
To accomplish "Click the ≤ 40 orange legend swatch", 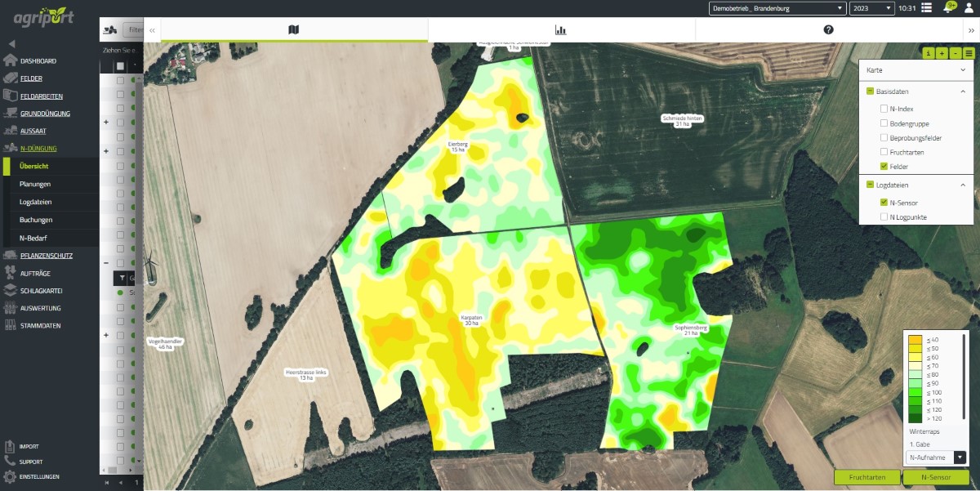I will coord(915,340).
